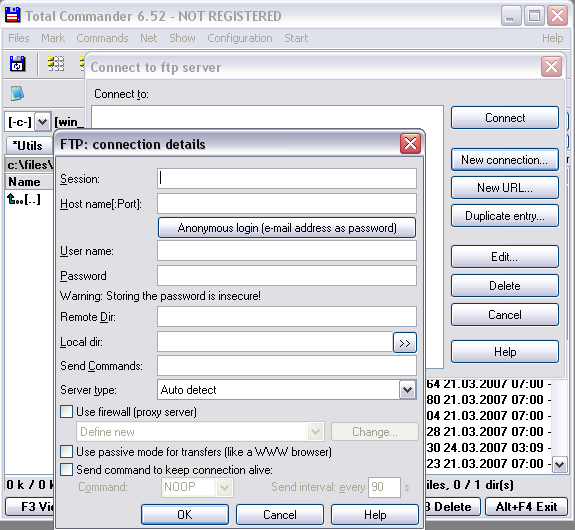Image resolution: width=575 pixels, height=530 pixels.
Task: Click the Change... firewall button
Action: (375, 432)
